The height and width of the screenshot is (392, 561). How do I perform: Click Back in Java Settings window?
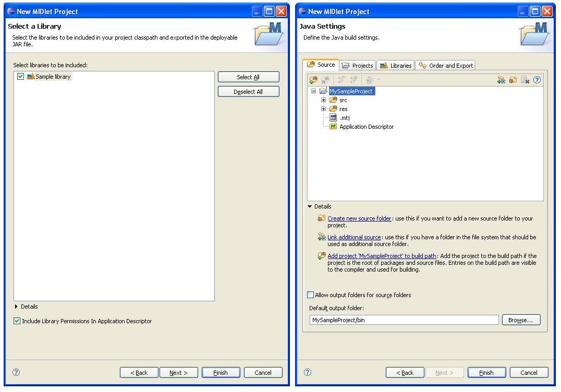click(x=405, y=372)
